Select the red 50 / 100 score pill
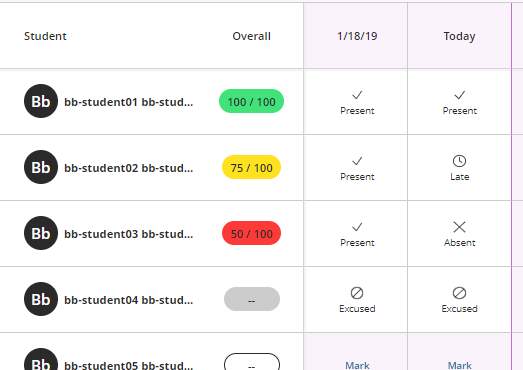This screenshot has height=370, width=523. 251,233
